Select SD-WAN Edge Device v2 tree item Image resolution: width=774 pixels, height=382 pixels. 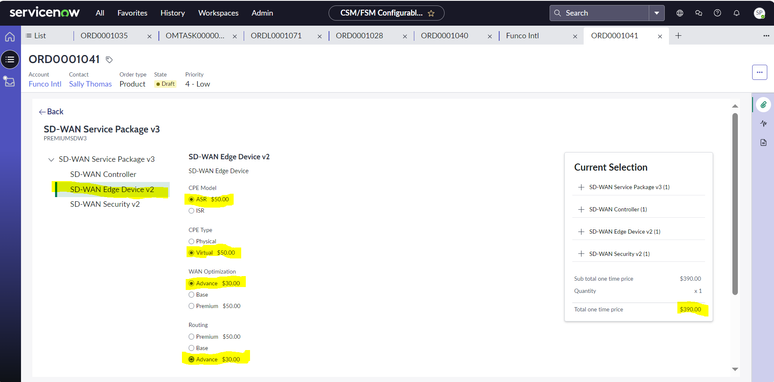tap(112, 190)
